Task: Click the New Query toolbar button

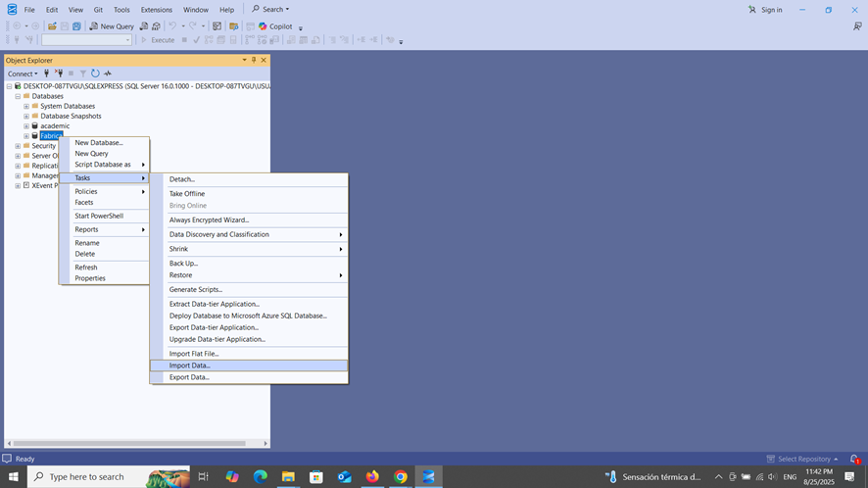Action: click(x=112, y=26)
